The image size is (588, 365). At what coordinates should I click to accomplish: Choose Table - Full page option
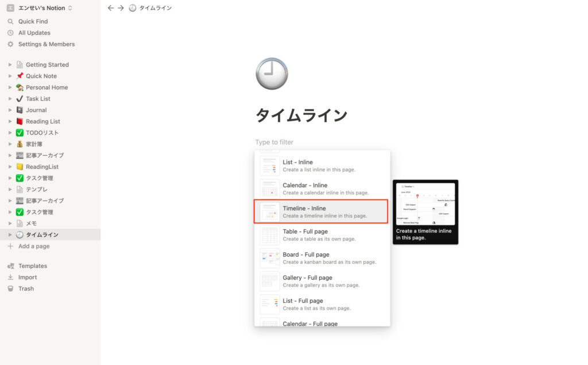[x=322, y=235]
